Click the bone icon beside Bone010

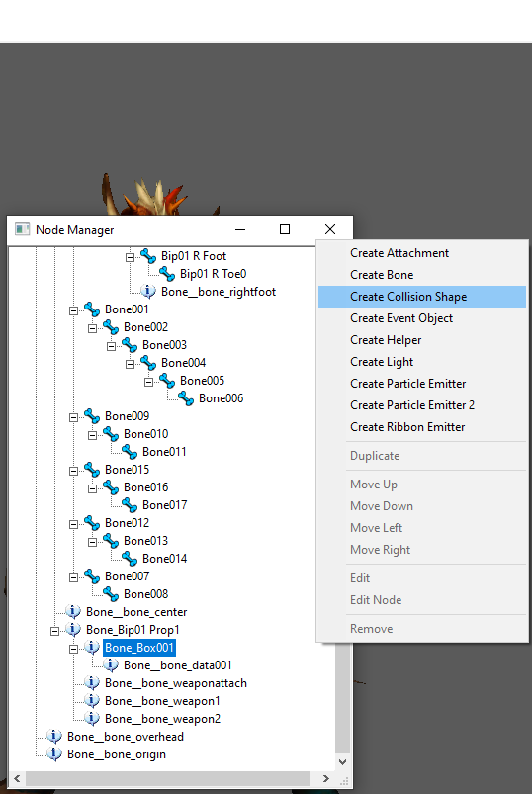(x=111, y=434)
